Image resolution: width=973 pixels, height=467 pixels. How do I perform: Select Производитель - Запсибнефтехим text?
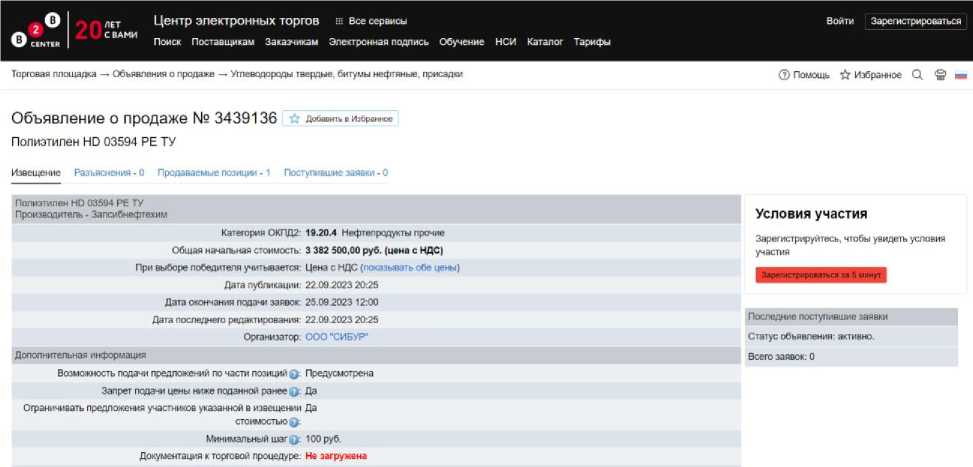[x=91, y=215]
